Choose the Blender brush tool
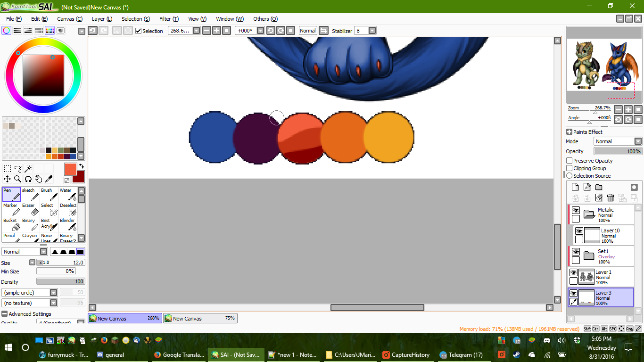 pyautogui.click(x=68, y=224)
